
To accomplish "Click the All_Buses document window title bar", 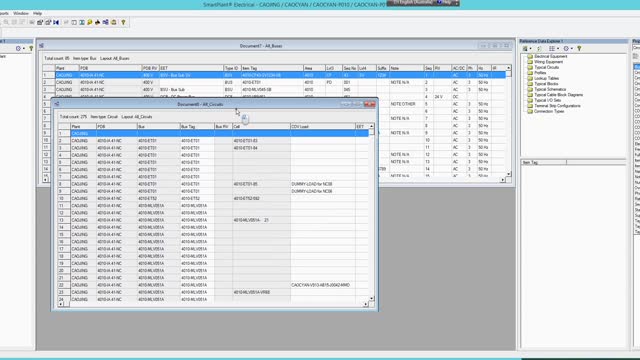I will (x=276, y=46).
